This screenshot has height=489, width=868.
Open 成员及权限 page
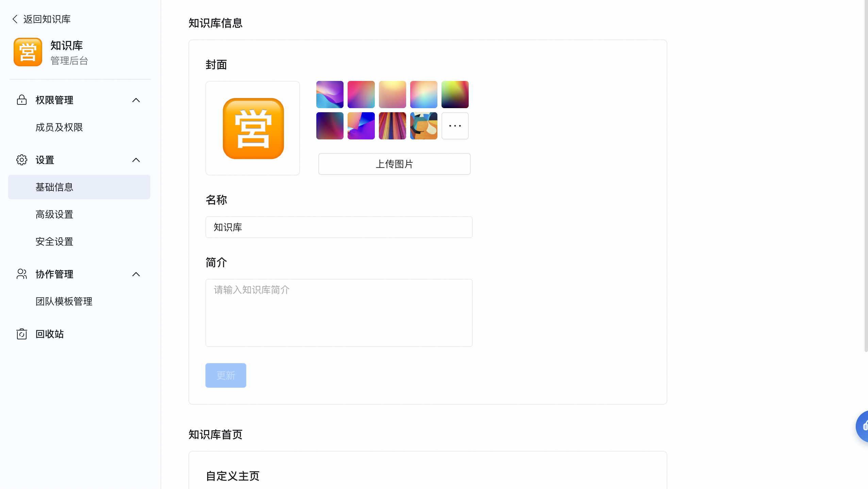pos(59,127)
